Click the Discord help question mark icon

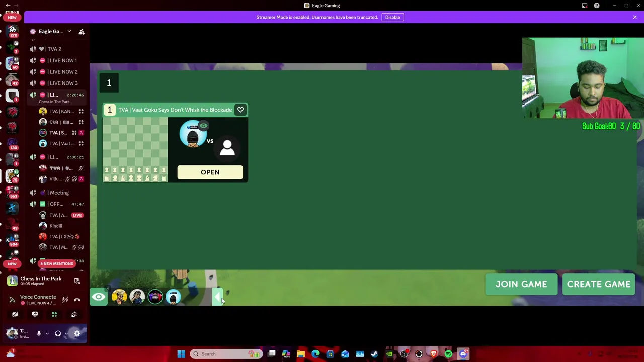[x=597, y=6]
